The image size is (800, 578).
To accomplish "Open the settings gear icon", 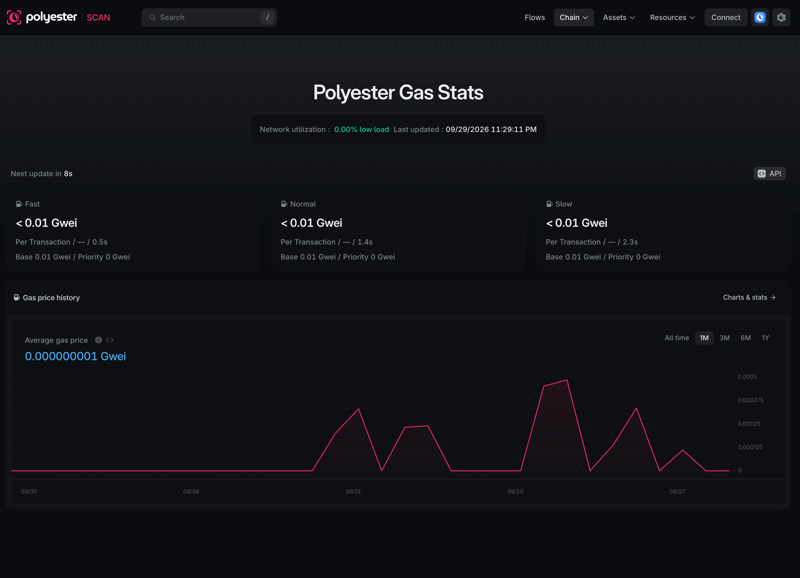I will pyautogui.click(x=781, y=17).
